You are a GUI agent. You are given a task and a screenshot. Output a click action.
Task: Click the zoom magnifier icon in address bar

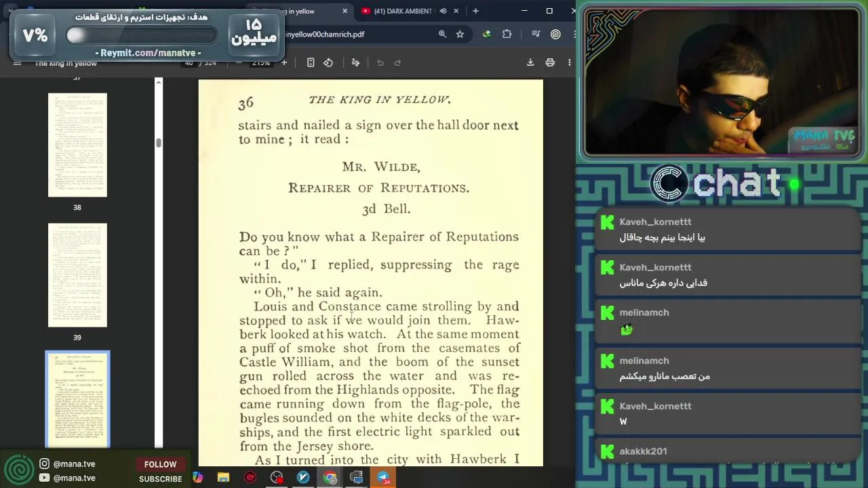tap(442, 34)
